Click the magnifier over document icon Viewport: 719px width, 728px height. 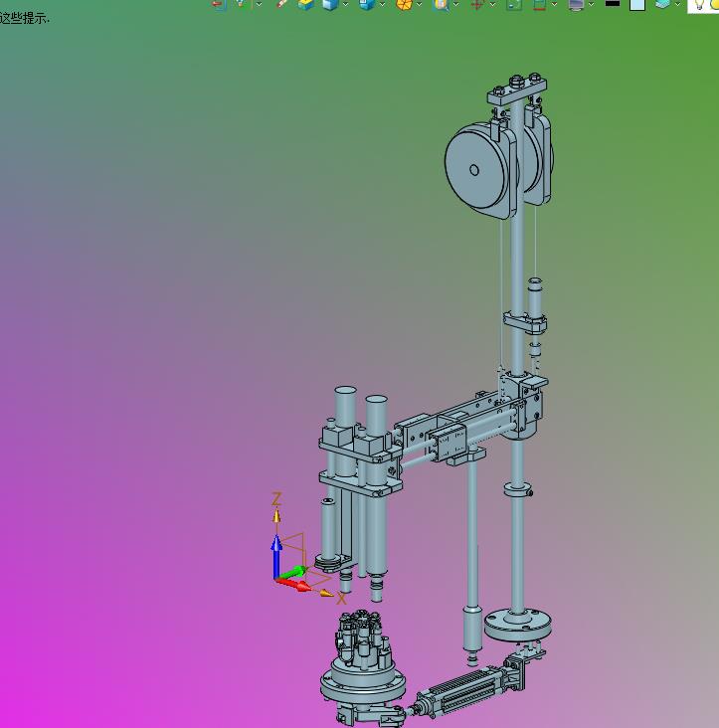441,5
